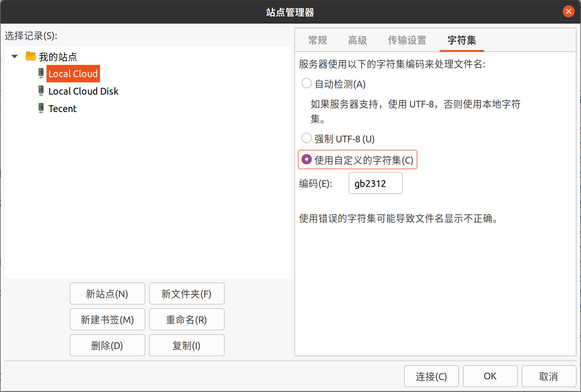
Task: Close the 站点管理器 dialog window
Action: (x=568, y=12)
